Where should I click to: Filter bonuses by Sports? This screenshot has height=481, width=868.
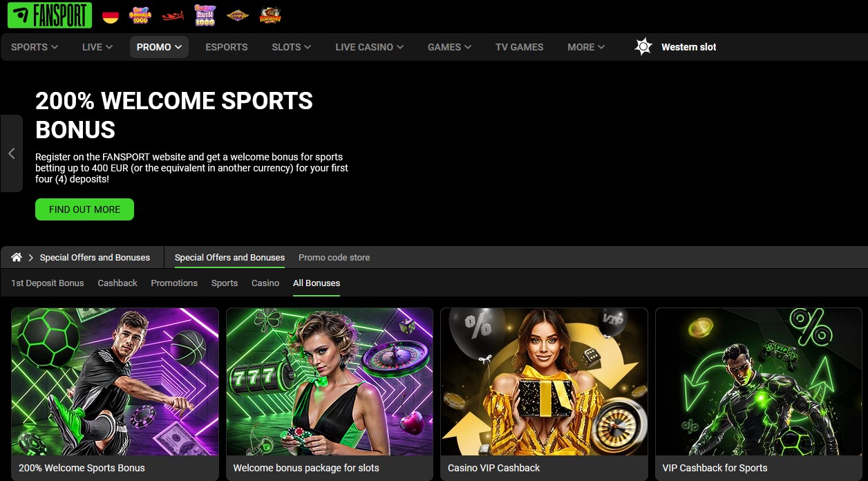pyautogui.click(x=225, y=283)
